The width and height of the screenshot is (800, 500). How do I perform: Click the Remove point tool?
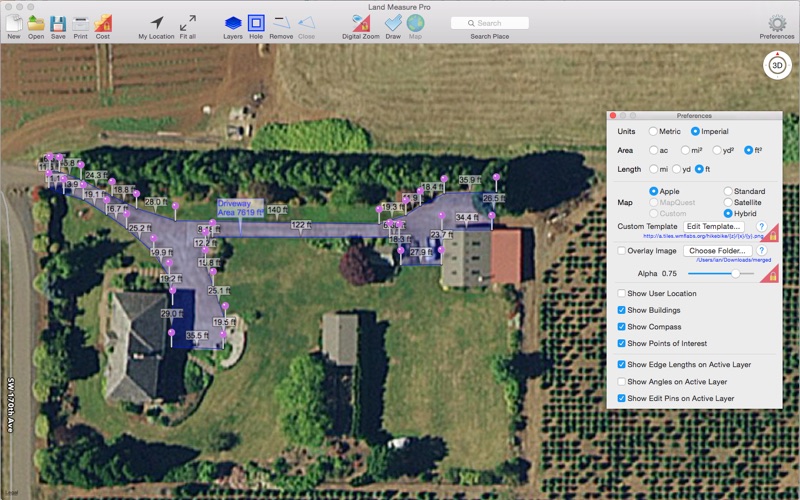tap(281, 22)
